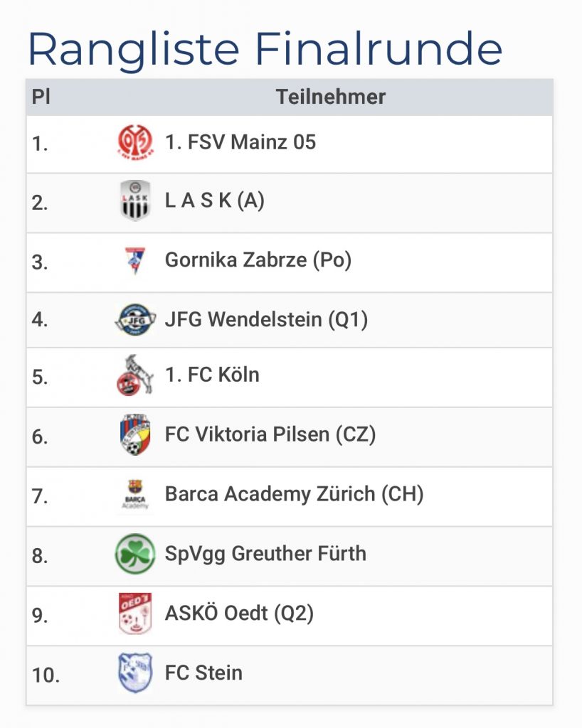Click the SpVgg Greuther Fürth cloverleaf logo

click(x=135, y=554)
